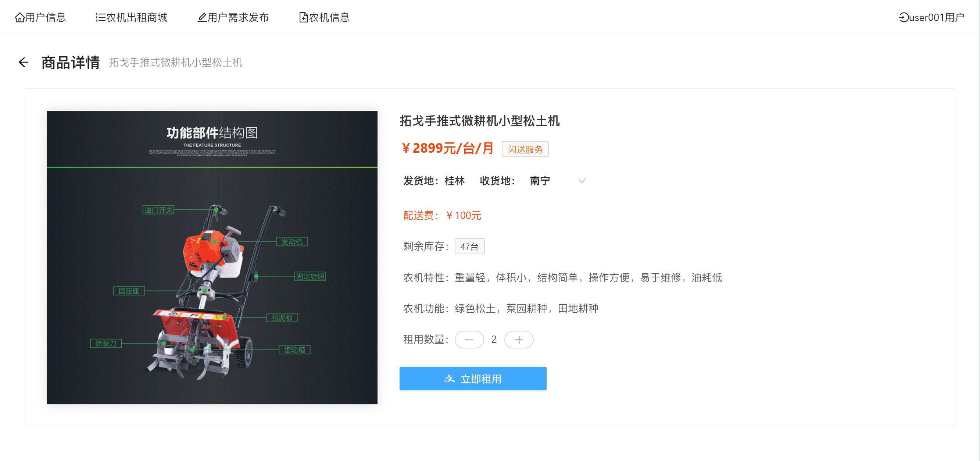
Task: Open the 农机信息 menu item
Action: click(329, 18)
